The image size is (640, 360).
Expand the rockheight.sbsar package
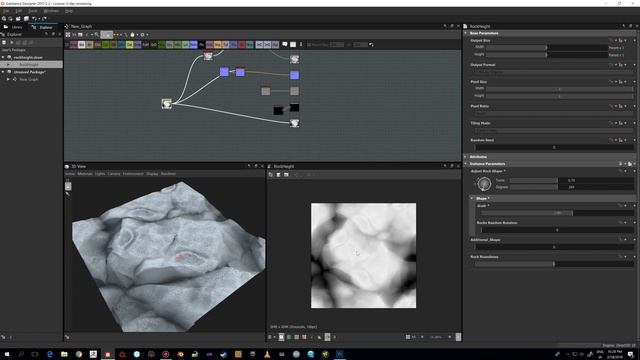[x=3, y=58]
